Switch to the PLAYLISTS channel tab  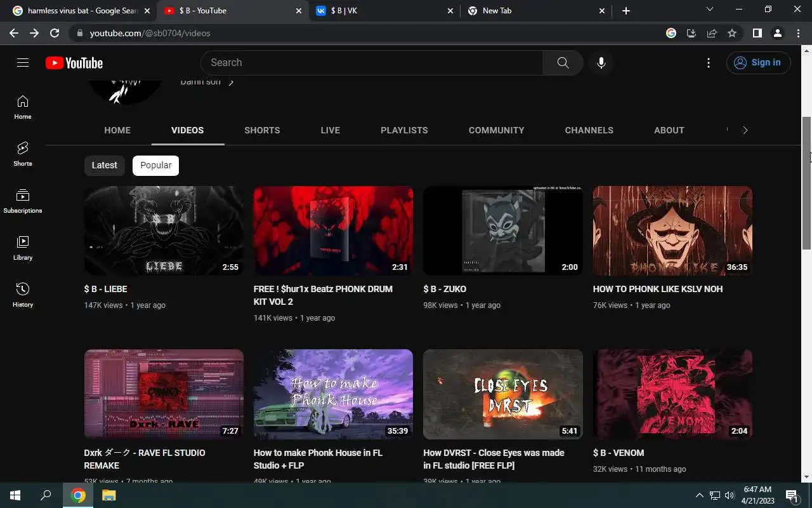click(x=404, y=130)
